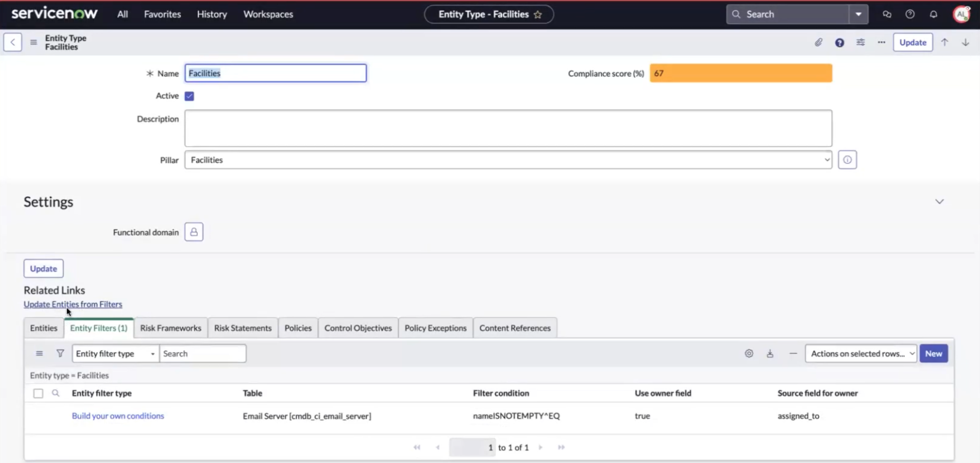Open the help question mark icon in header

[x=910, y=14]
